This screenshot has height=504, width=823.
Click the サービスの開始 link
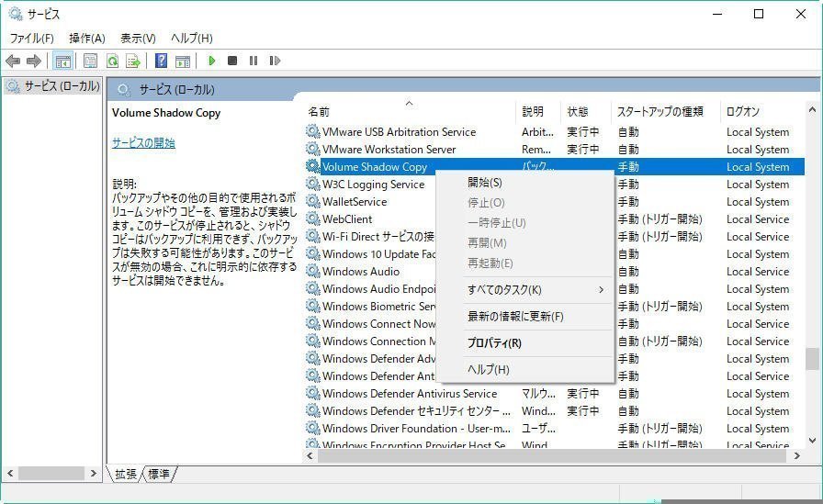(143, 143)
